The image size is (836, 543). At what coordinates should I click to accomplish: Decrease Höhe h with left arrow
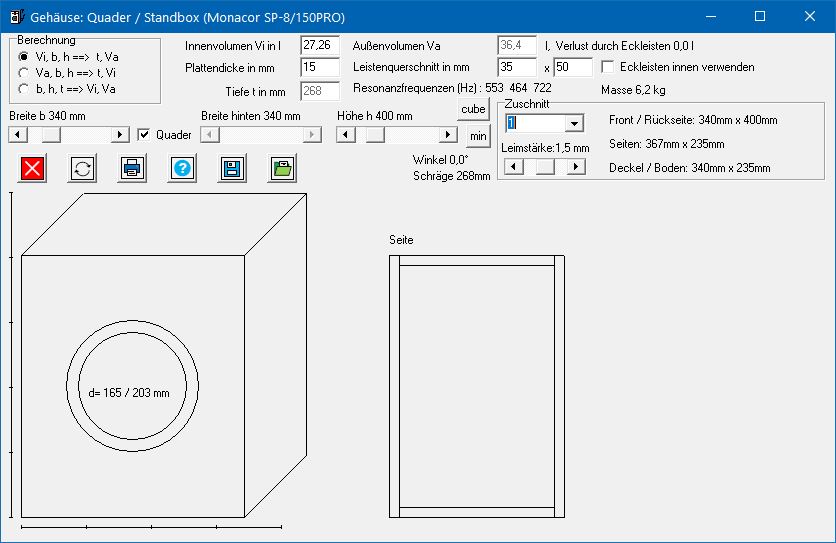[x=345, y=134]
